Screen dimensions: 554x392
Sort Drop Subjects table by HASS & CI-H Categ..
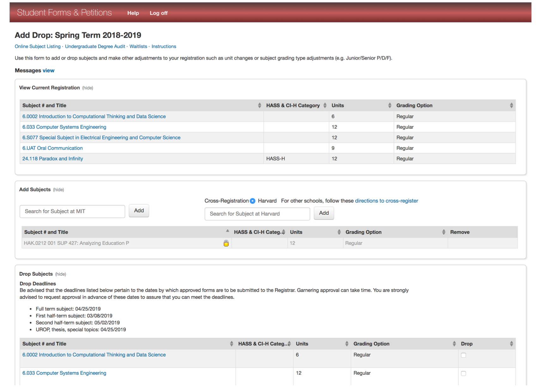point(289,344)
